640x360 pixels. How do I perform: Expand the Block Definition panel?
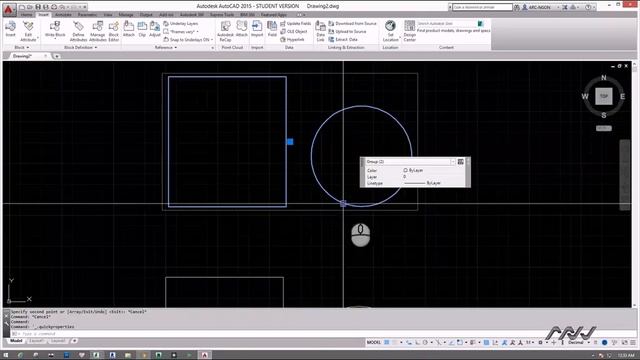click(x=80, y=47)
